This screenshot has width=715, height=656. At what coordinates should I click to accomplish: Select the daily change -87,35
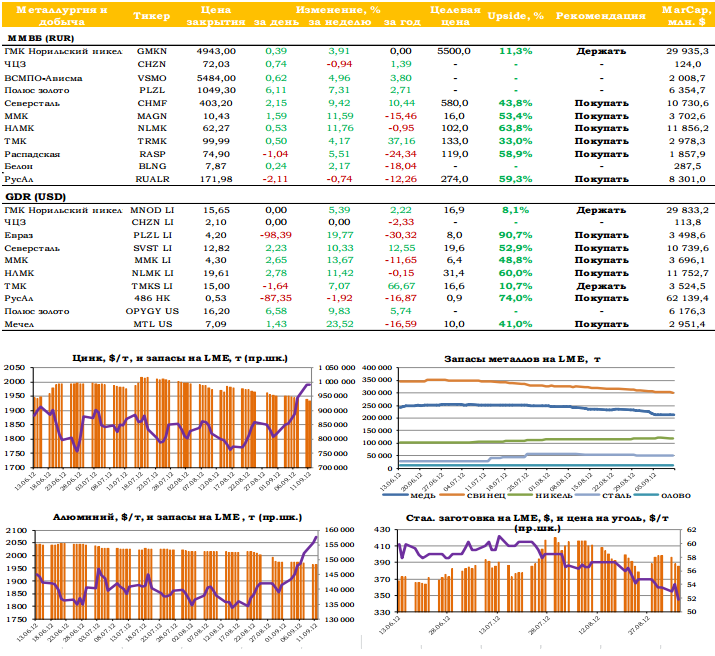pyautogui.click(x=276, y=298)
